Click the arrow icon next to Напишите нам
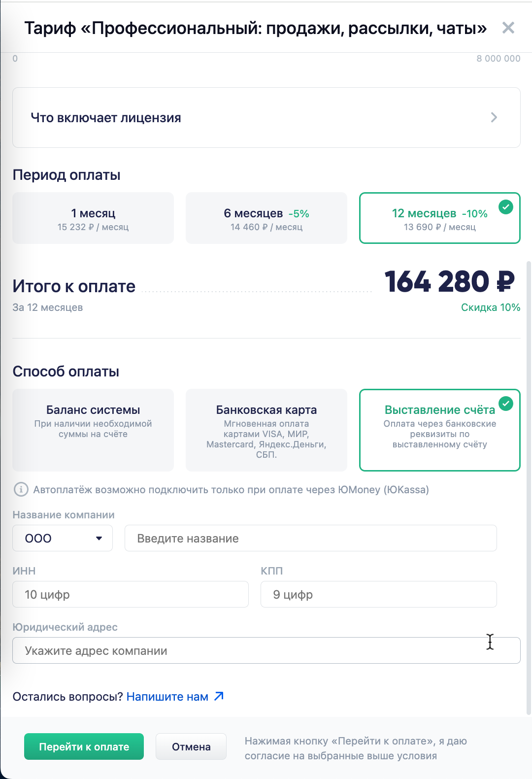The width and height of the screenshot is (532, 779). click(x=219, y=696)
